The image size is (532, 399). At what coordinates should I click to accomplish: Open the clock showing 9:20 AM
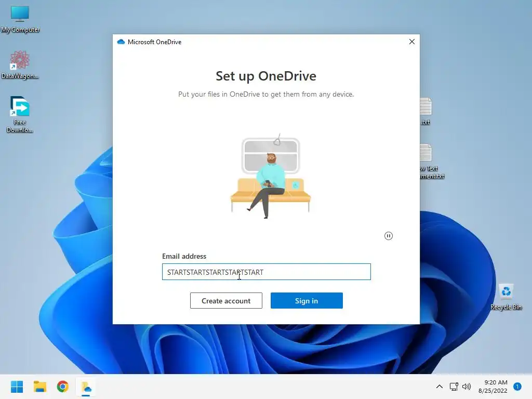(x=493, y=387)
